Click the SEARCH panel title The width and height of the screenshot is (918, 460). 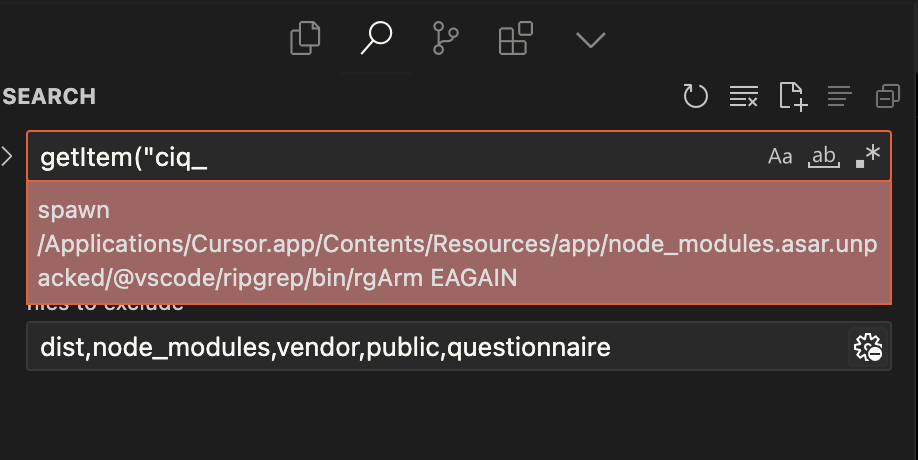coord(49,97)
